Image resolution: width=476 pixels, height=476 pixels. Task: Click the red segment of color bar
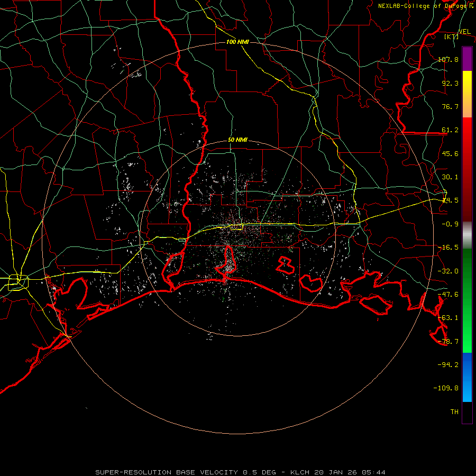tap(467, 169)
